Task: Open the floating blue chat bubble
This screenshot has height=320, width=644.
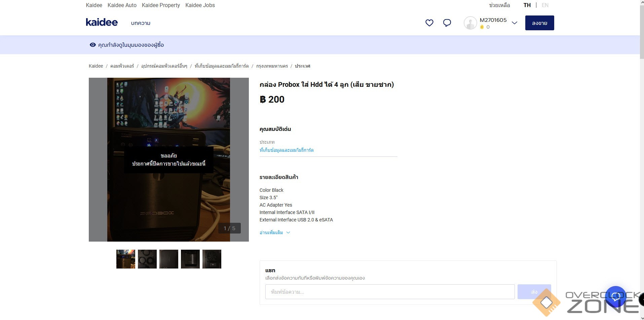Action: tap(615, 296)
